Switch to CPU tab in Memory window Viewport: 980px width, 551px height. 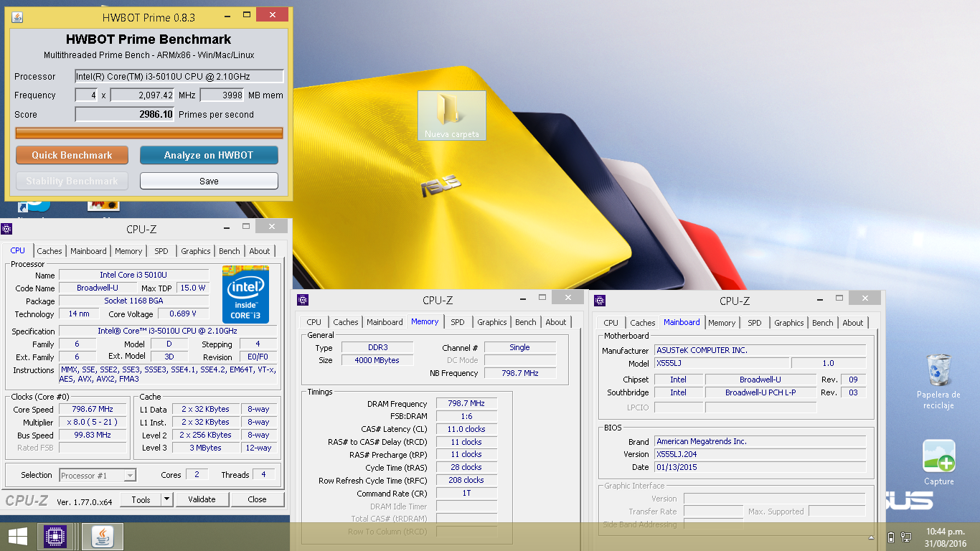tap(314, 322)
